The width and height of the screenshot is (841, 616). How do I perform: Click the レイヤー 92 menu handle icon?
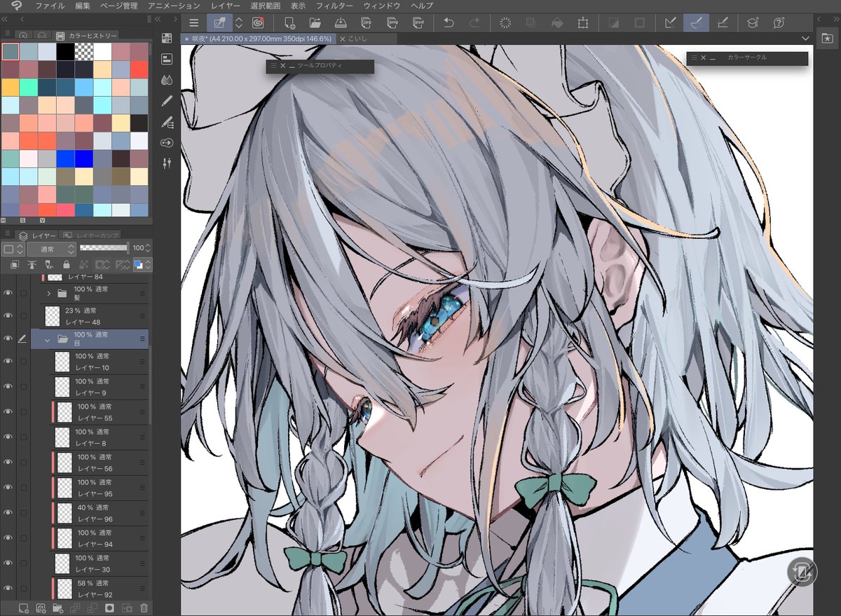pyautogui.click(x=142, y=589)
